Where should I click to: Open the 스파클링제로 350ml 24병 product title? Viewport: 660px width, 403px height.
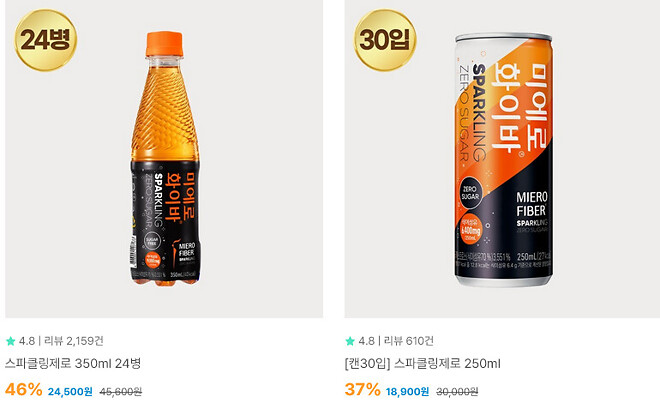click(x=73, y=363)
